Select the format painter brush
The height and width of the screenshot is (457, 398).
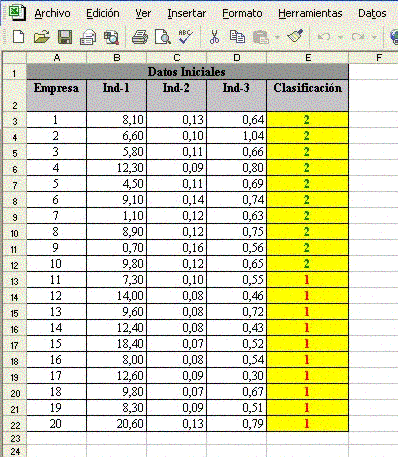[295, 36]
